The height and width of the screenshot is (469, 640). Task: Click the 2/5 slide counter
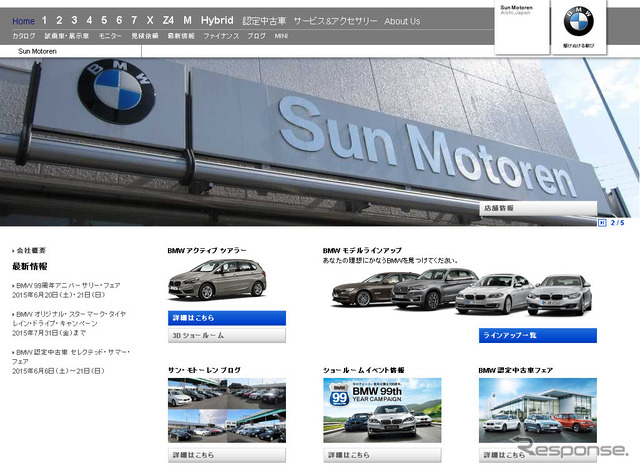tap(617, 222)
